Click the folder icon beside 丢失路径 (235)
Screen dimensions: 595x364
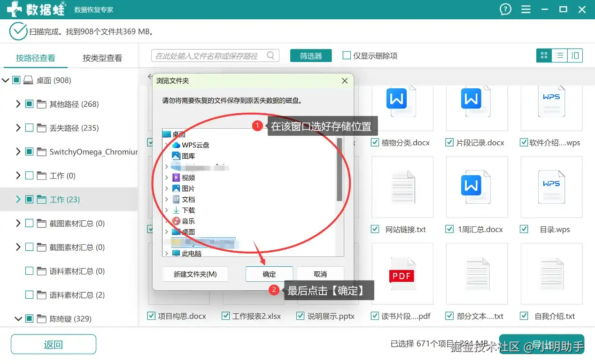pyautogui.click(x=41, y=128)
